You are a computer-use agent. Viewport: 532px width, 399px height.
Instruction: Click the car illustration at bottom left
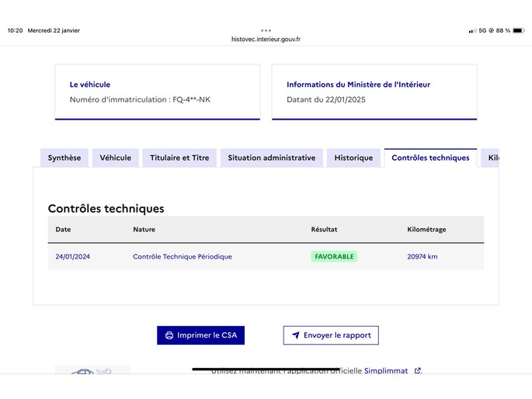coord(92,371)
